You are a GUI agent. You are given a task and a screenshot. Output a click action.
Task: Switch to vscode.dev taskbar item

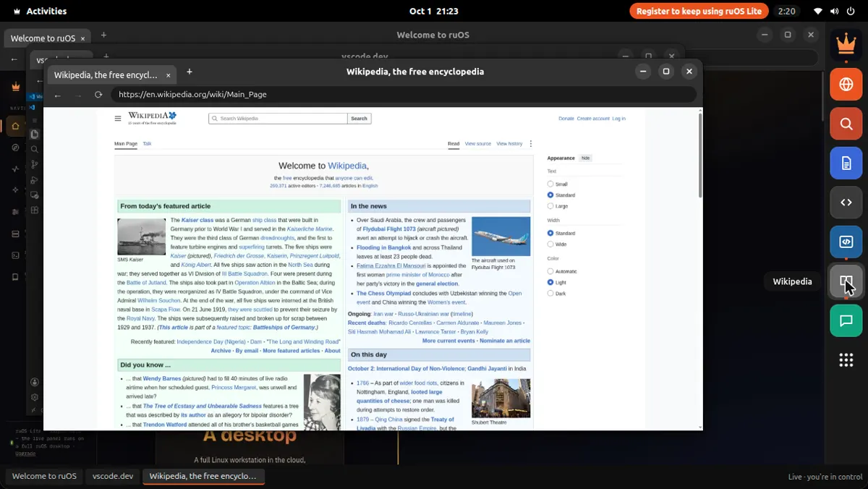[113, 476]
